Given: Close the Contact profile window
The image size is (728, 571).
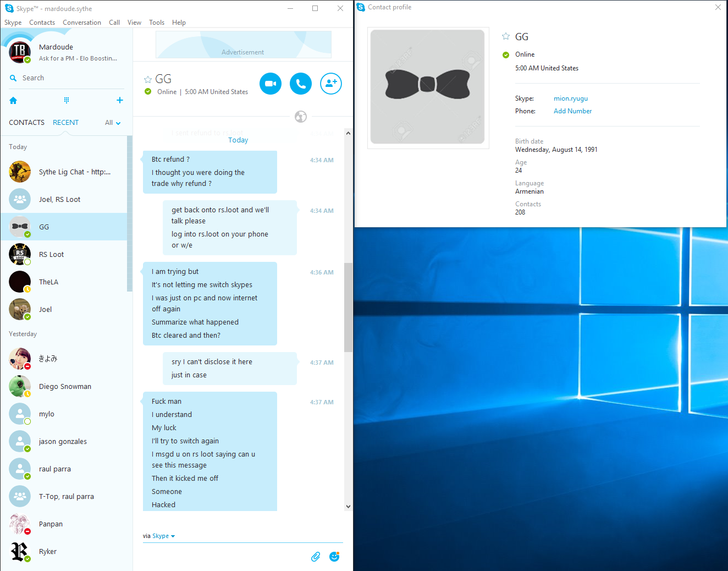Looking at the screenshot, I should coord(718,7).
